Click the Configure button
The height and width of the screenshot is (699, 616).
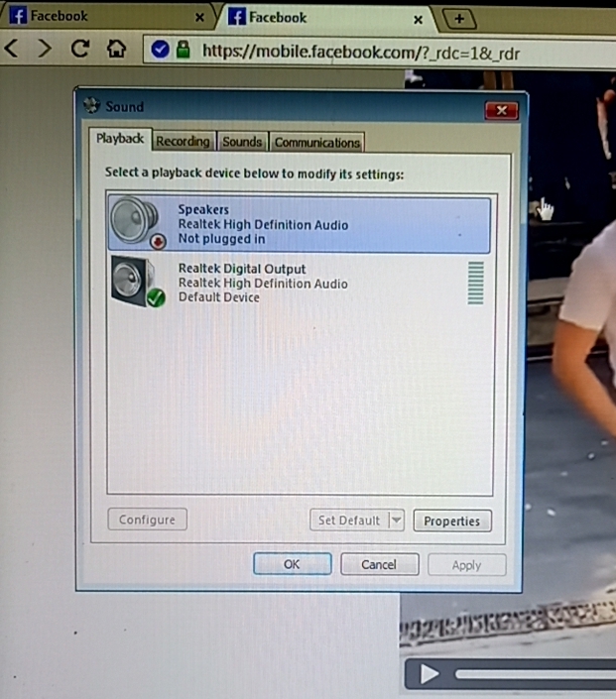(147, 520)
